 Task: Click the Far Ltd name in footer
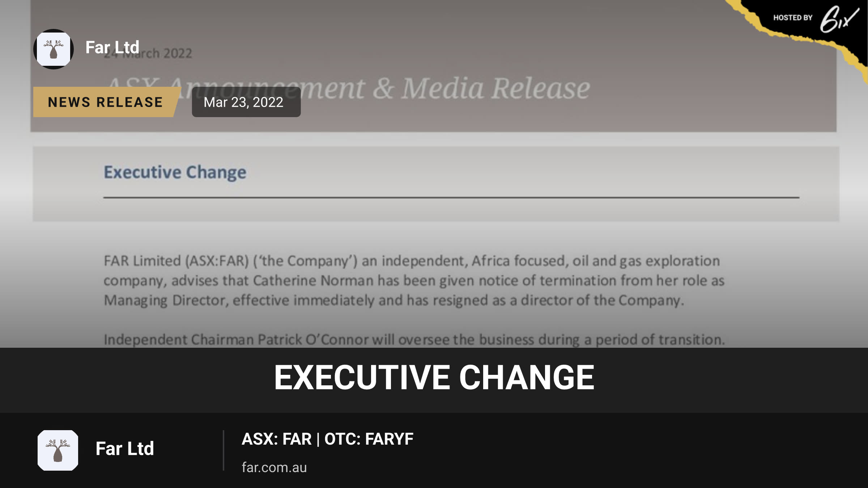125,449
